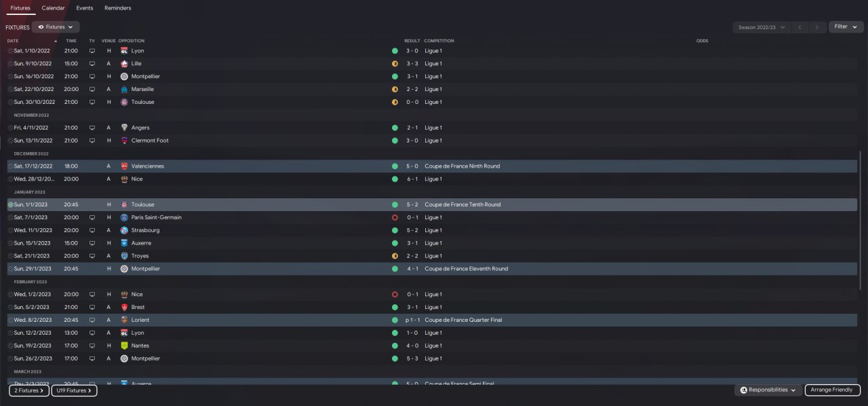Click the Marseille club logo
This screenshot has height=406, width=868.
124,90
